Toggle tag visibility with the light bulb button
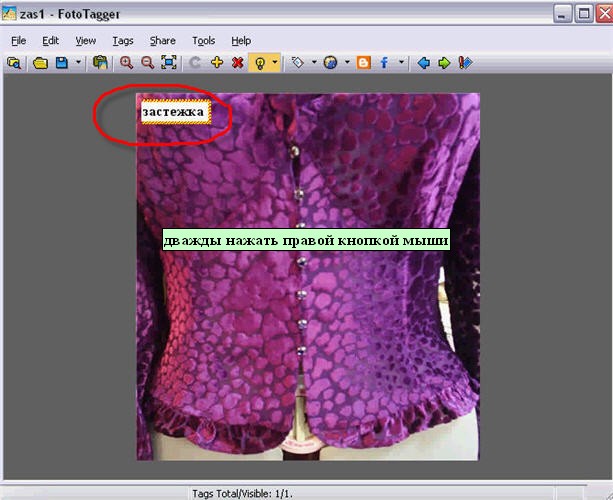 coord(260,63)
